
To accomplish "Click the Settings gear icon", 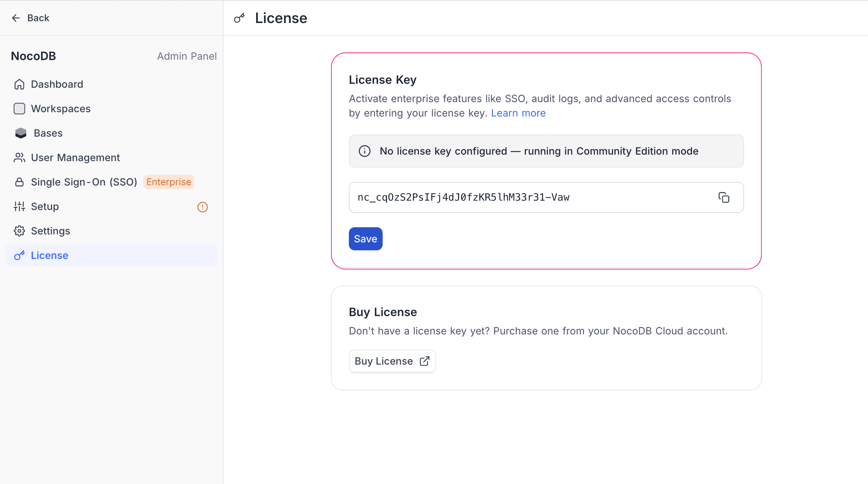I will [19, 231].
